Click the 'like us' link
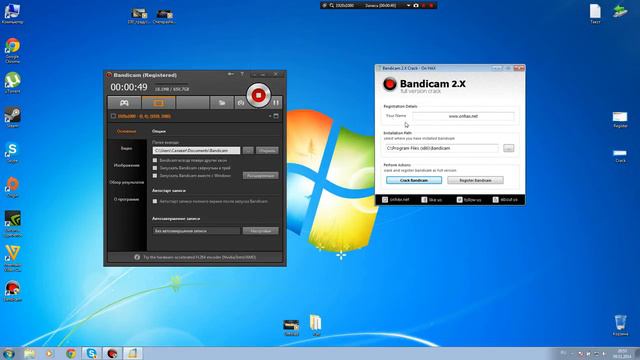This screenshot has height=360, width=640. pyautogui.click(x=432, y=200)
